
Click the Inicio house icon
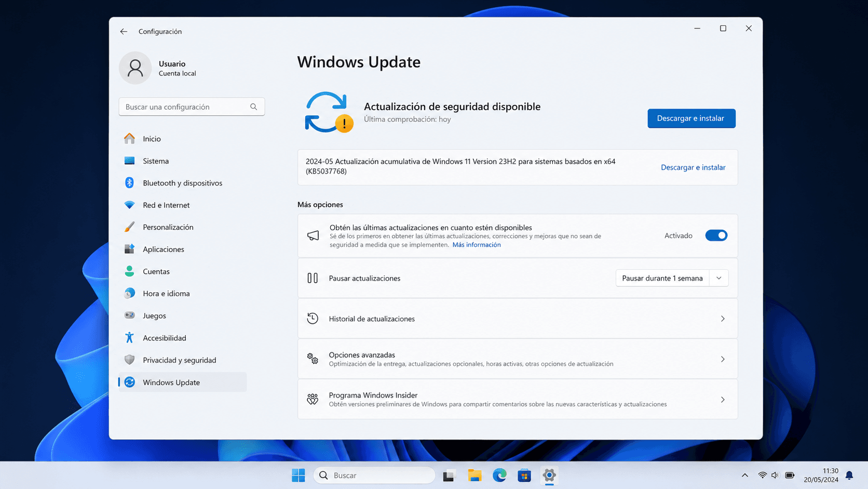point(129,138)
